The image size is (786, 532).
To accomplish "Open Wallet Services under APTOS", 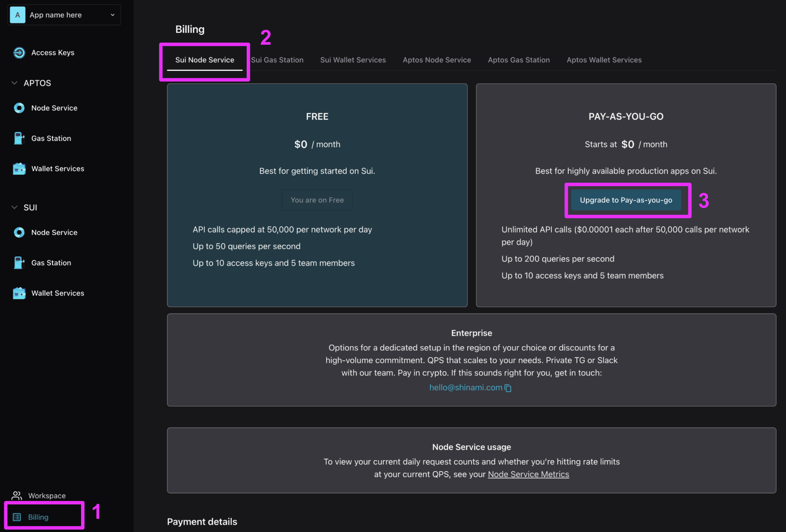I will click(x=58, y=169).
